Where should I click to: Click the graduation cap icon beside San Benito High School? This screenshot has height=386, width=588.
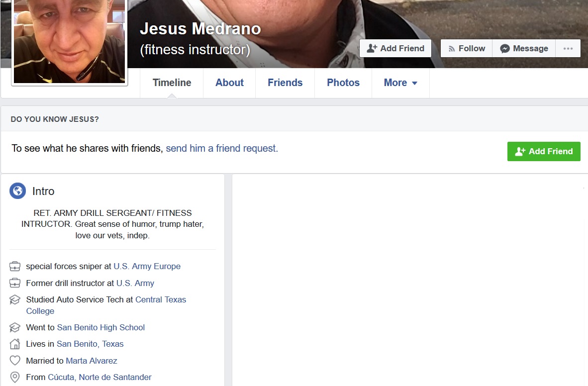15,328
